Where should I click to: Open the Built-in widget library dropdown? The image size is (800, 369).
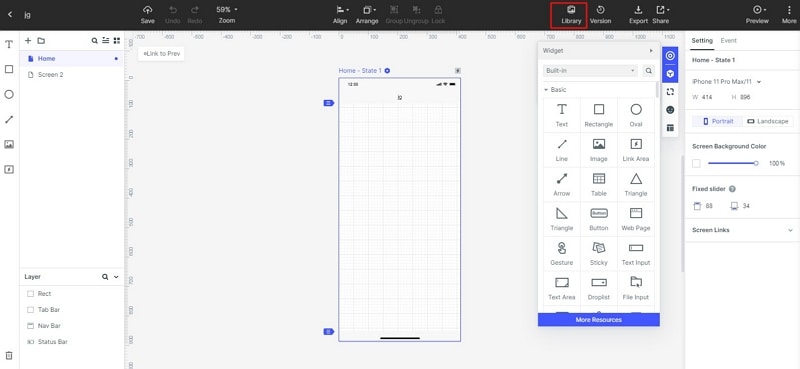[590, 70]
